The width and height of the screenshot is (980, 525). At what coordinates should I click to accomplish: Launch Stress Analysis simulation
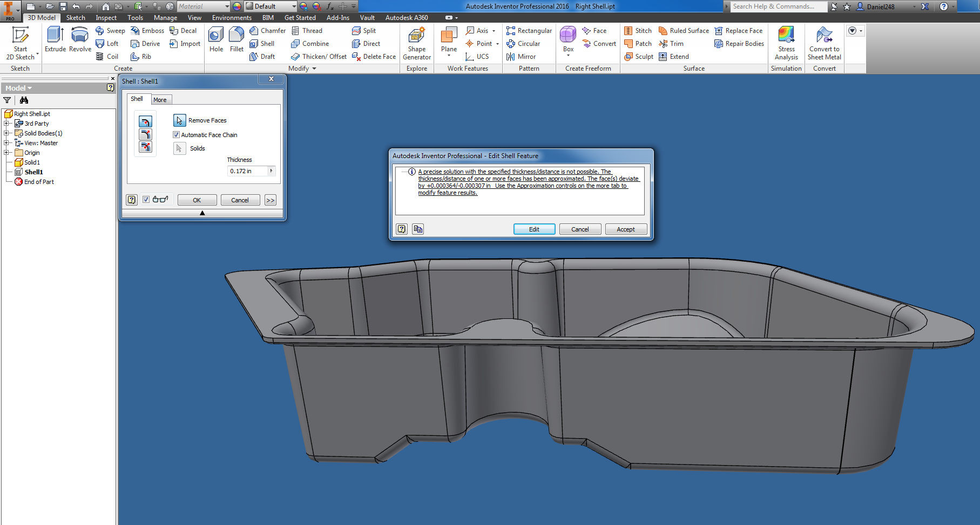(786, 43)
